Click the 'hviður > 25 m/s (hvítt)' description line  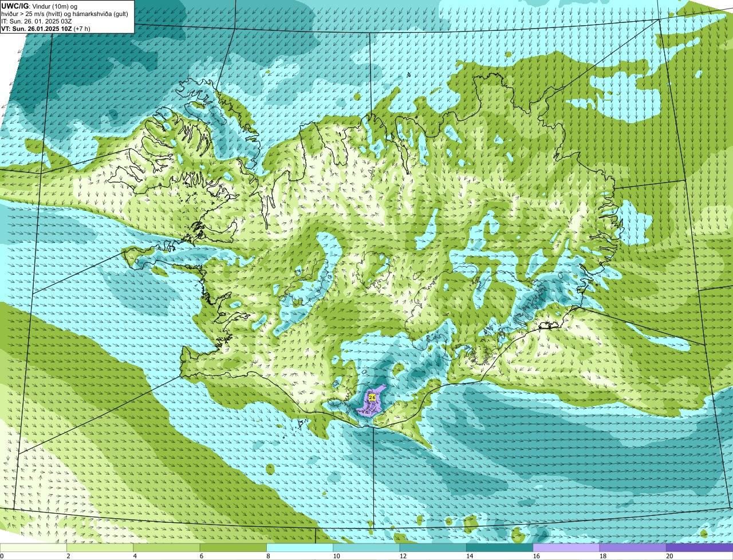pos(64,13)
